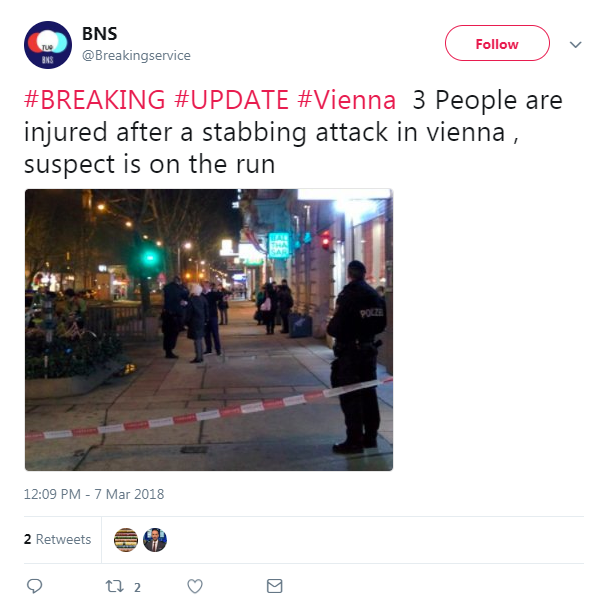Like the tweet with the heart icon
The image size is (595, 605).
(x=195, y=586)
